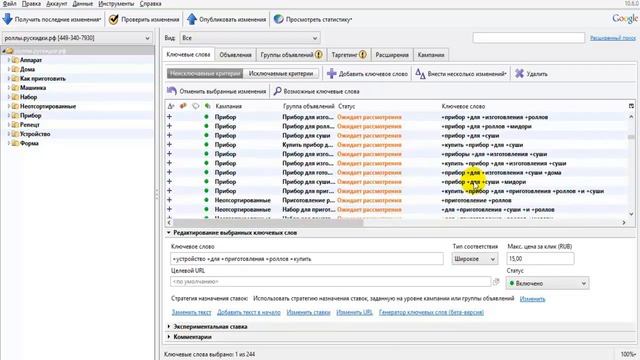This screenshot has height=360, width=640.
Task: Click the search input field at top right
Action: pos(529,38)
